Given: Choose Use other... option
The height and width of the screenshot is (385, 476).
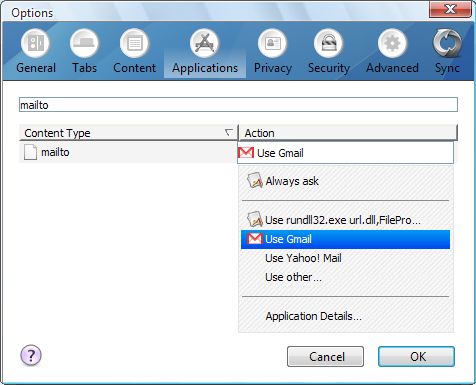Looking at the screenshot, I should tap(345, 277).
